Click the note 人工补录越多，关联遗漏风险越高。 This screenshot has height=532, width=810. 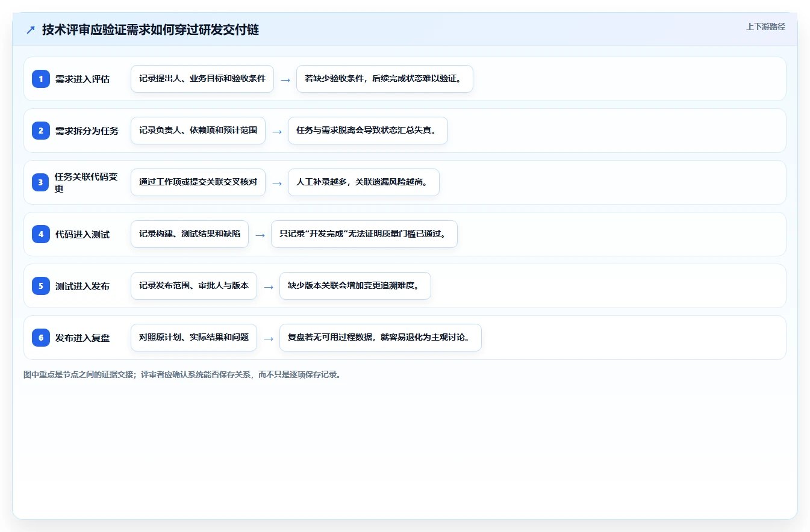click(364, 182)
